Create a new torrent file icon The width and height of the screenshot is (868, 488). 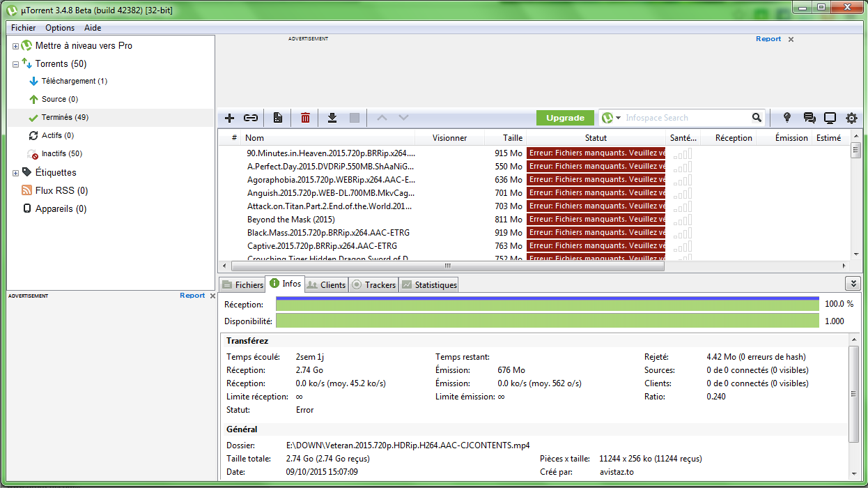point(277,118)
